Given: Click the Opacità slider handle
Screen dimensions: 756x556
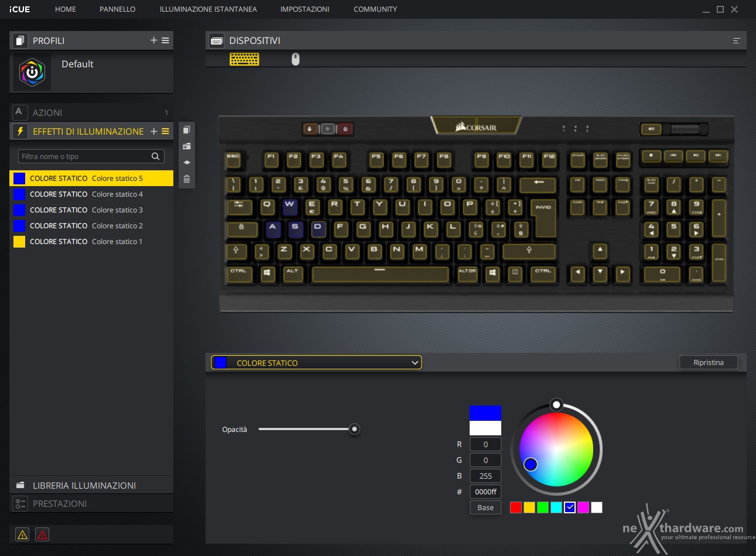Looking at the screenshot, I should [354, 429].
